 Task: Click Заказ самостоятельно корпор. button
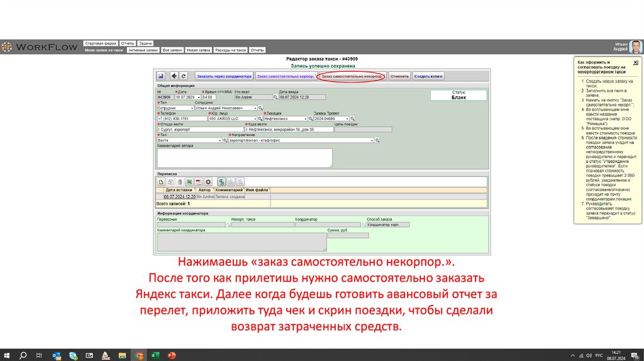click(286, 76)
